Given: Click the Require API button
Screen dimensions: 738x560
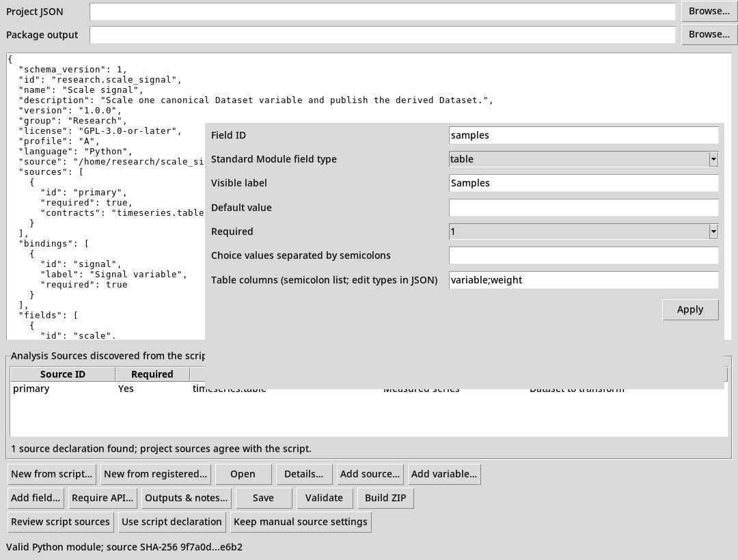Looking at the screenshot, I should [x=102, y=499].
